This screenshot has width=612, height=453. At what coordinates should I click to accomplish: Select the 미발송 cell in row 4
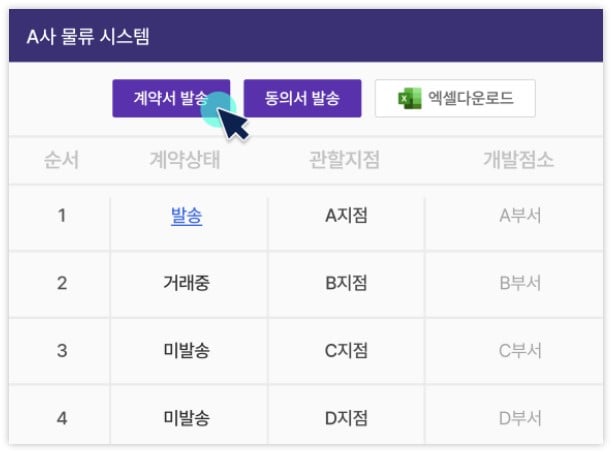(187, 418)
